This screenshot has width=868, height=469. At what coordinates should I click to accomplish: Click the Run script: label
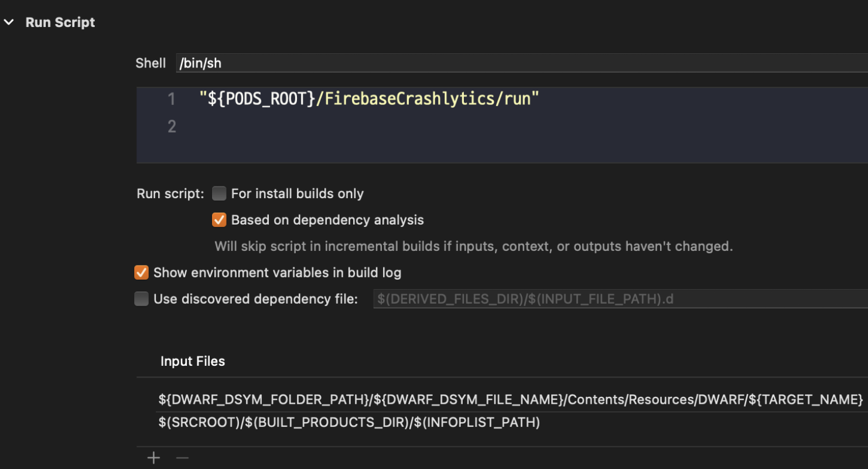coord(170,193)
